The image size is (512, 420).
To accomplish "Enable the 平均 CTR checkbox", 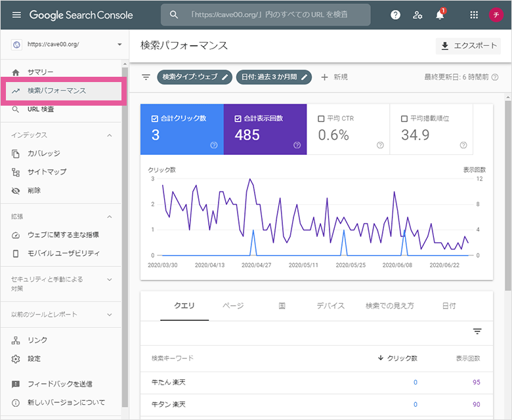I will point(321,119).
